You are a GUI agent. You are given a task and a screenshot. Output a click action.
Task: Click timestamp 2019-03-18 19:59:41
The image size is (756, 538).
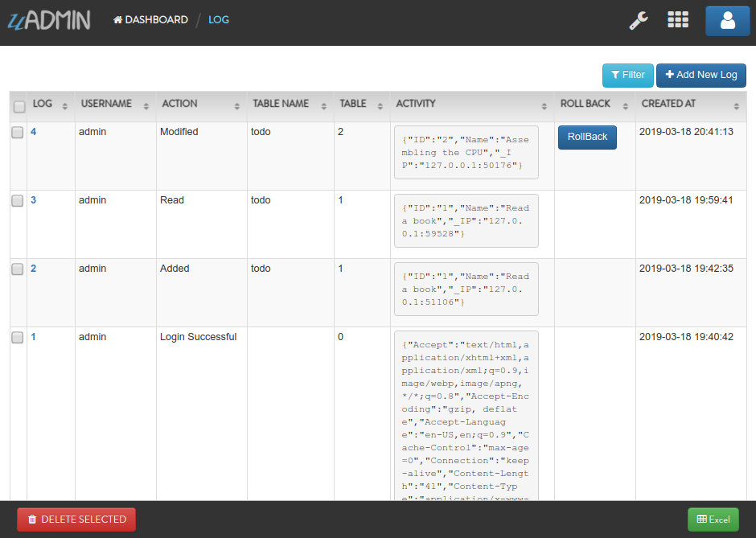tap(686, 200)
